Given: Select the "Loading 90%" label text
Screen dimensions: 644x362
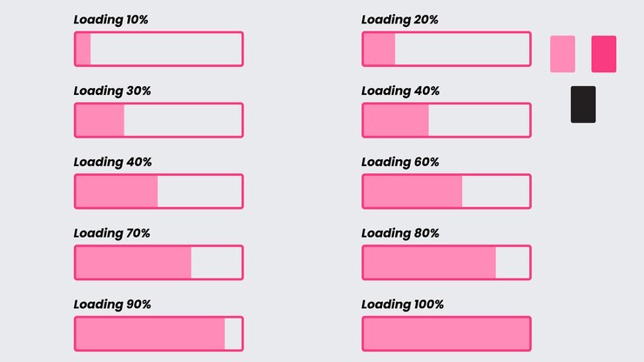Looking at the screenshot, I should tap(112, 305).
